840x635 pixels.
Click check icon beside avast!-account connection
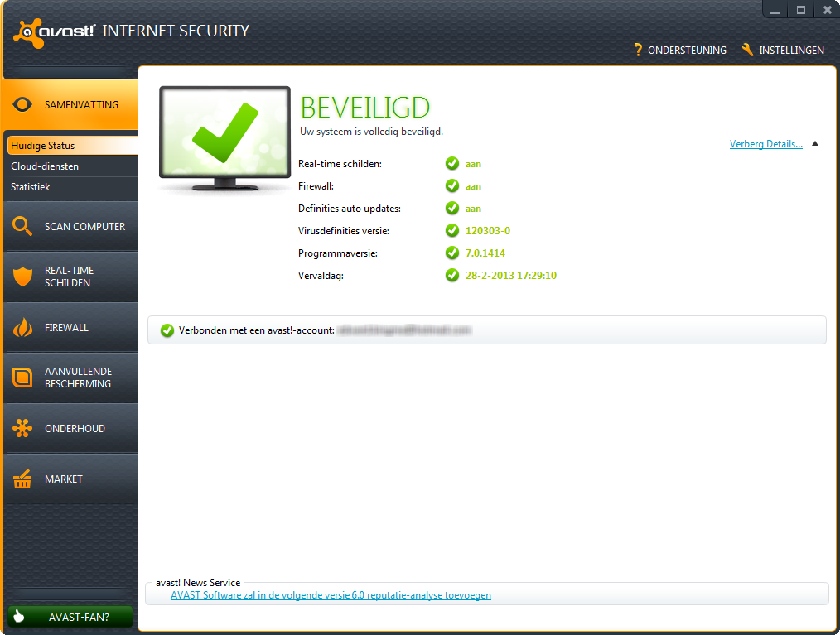coord(167,330)
